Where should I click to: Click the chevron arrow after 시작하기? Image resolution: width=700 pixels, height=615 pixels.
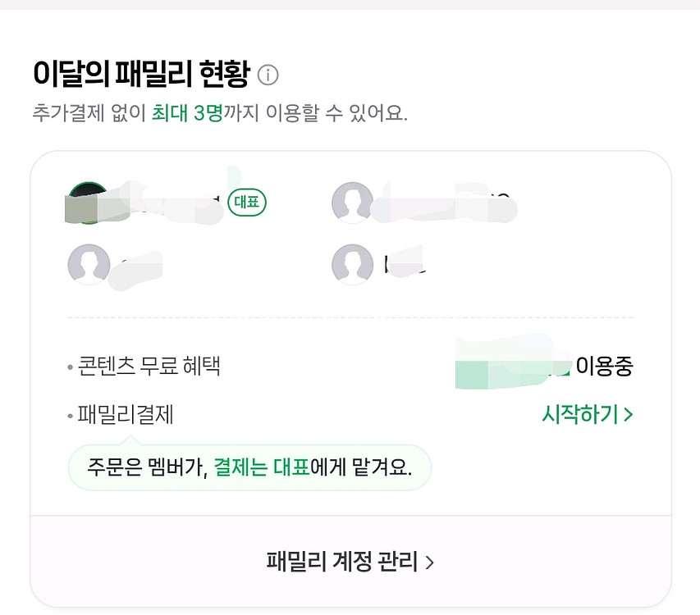[628, 414]
